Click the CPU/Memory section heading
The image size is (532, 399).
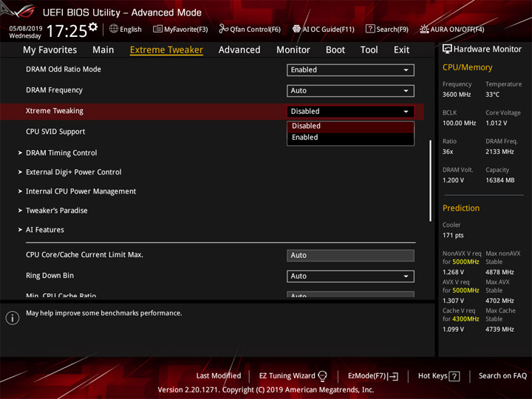click(x=467, y=67)
